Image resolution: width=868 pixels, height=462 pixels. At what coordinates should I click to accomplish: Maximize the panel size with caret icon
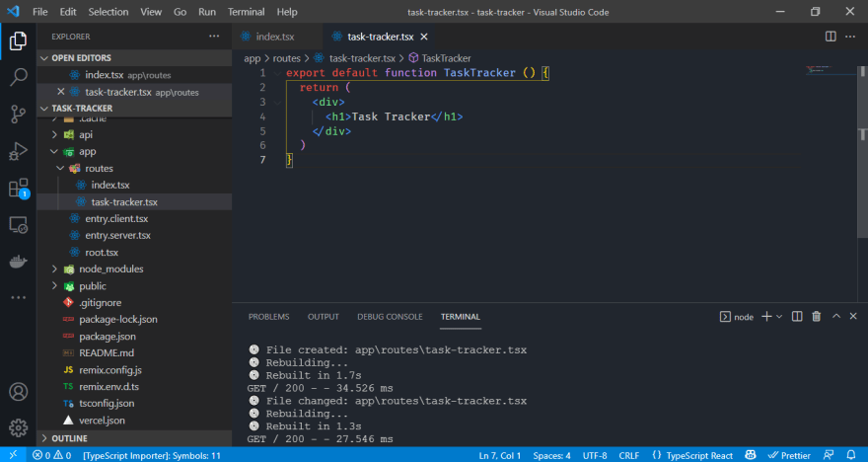pyautogui.click(x=836, y=316)
